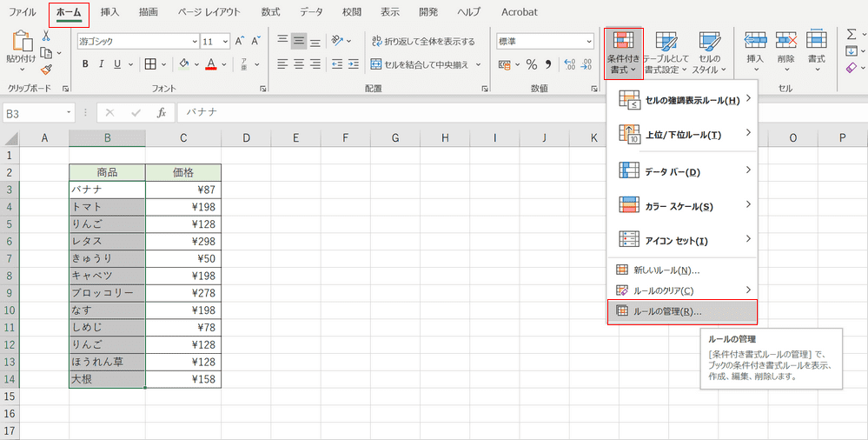The width and height of the screenshot is (868, 440).
Task: Click the Paste clipboard icon
Action: (22, 41)
